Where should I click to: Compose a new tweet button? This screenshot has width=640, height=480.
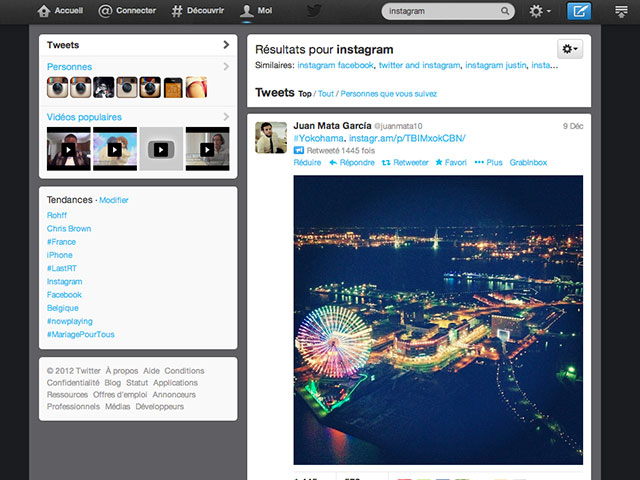tap(579, 11)
